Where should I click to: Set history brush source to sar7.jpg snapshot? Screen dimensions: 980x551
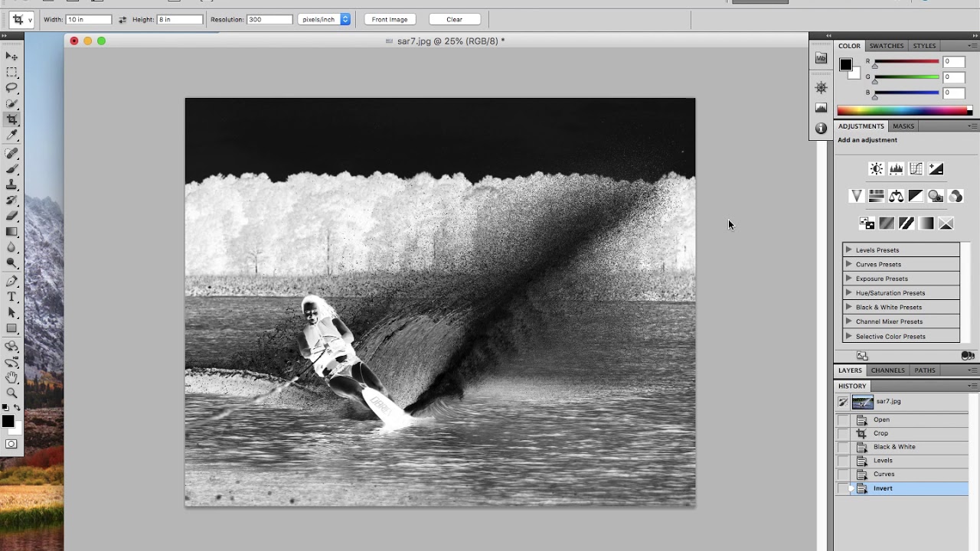click(843, 402)
